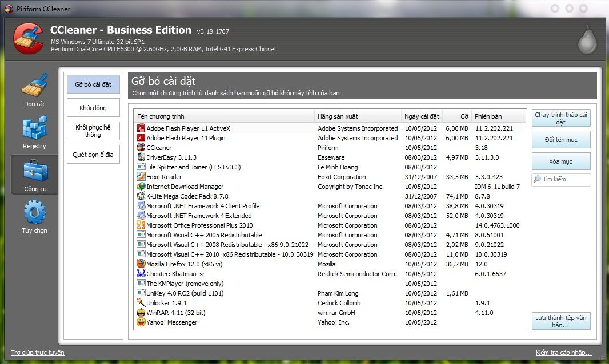Open Quét dọn ổ đĩa tab
This screenshot has height=364, width=609.
[x=93, y=155]
